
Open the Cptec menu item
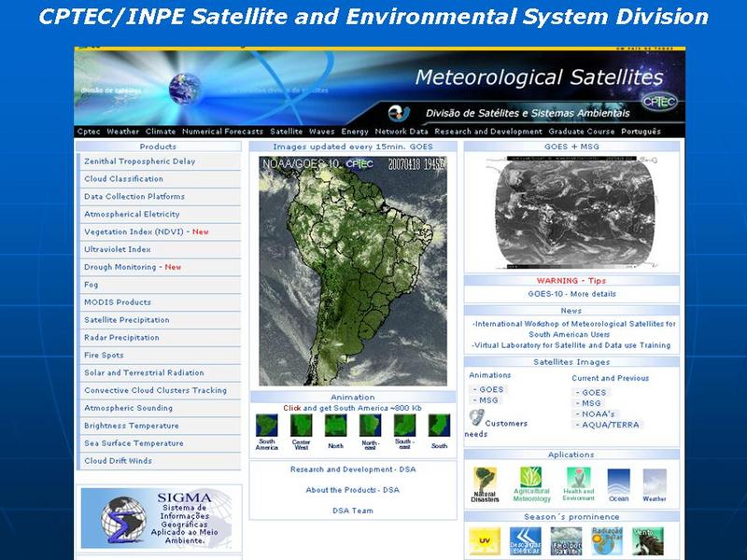point(89,132)
